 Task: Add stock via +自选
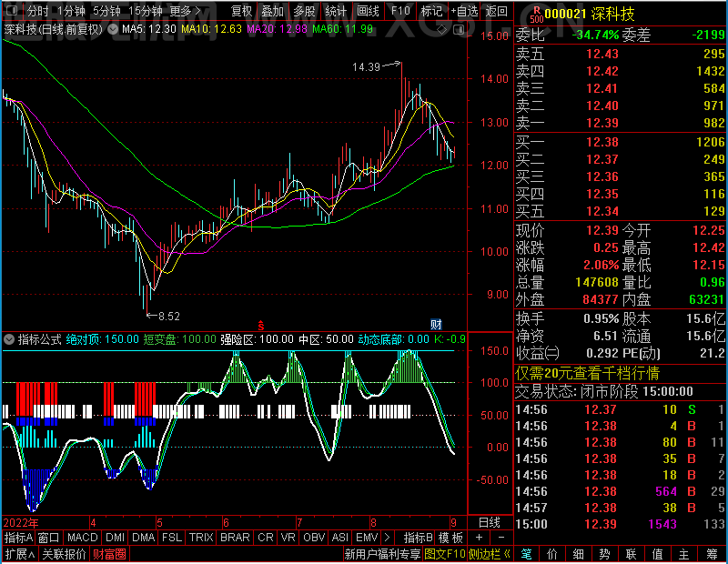click(464, 11)
